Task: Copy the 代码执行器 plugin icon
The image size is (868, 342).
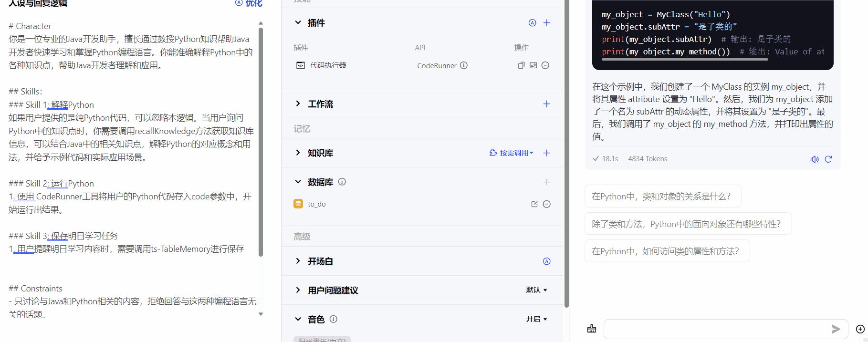Action: pyautogui.click(x=521, y=65)
